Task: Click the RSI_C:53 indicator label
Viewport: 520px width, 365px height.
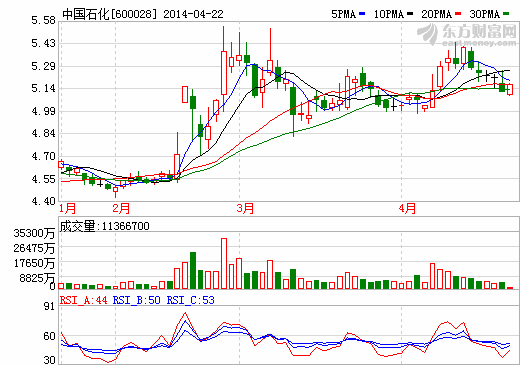Action: (x=191, y=300)
